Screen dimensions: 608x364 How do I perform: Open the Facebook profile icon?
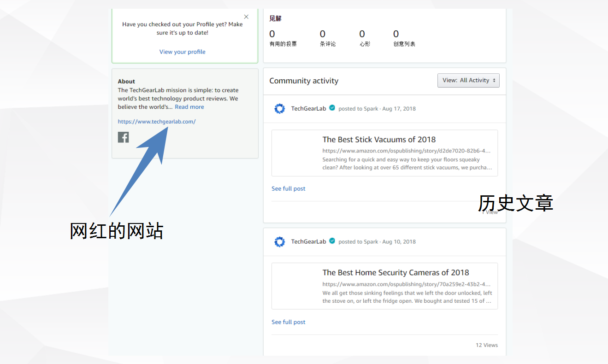pos(123,137)
